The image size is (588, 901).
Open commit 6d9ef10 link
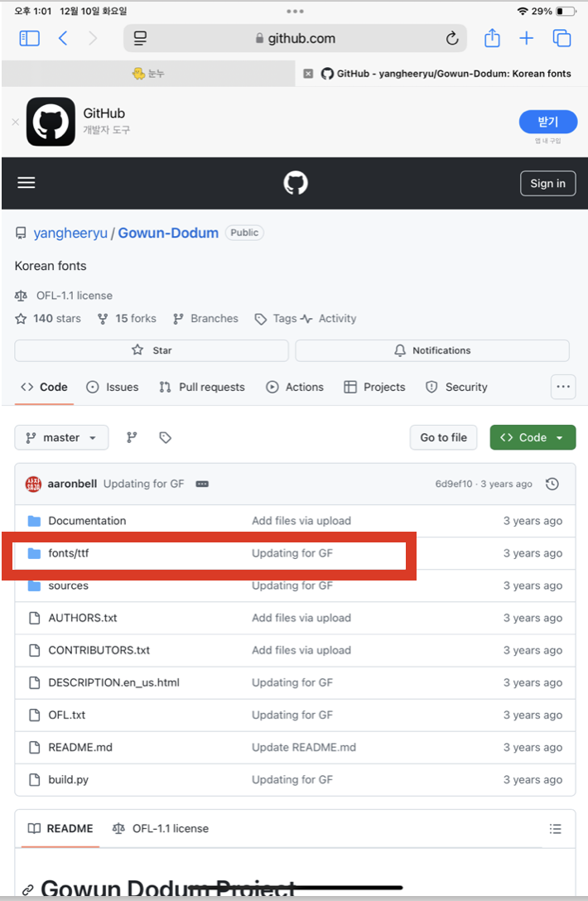click(x=454, y=484)
